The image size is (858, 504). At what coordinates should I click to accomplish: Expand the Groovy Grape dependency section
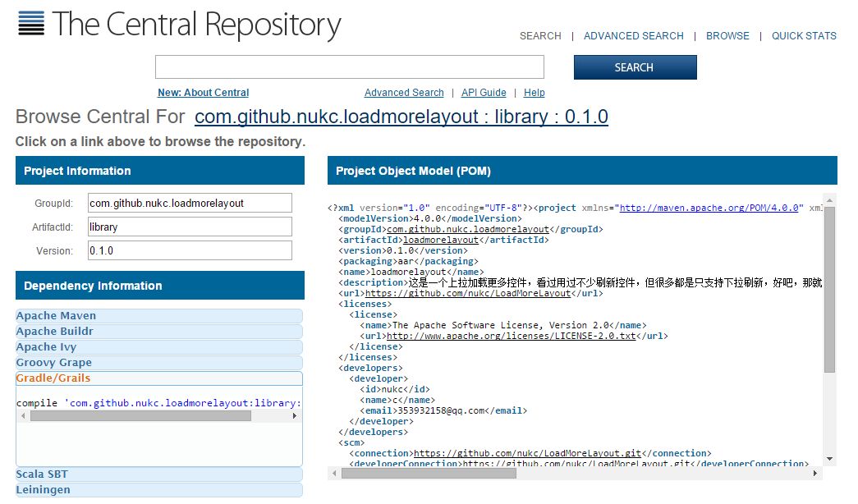[158, 363]
